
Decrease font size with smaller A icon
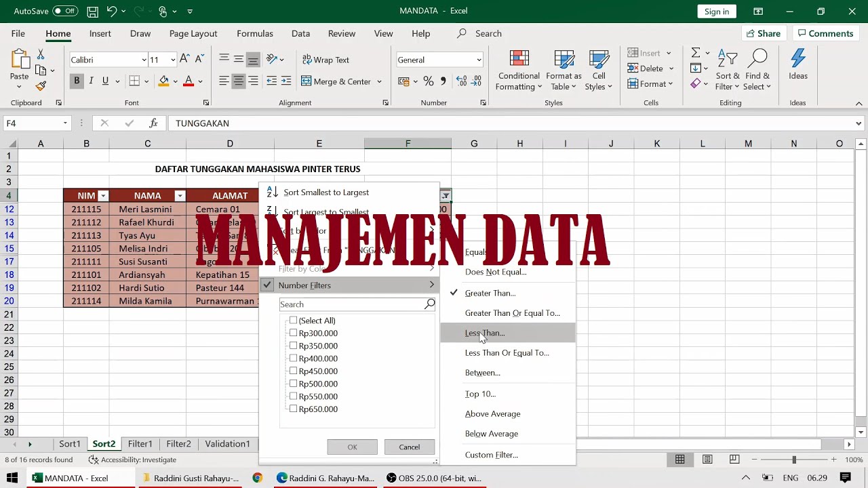[199, 60]
